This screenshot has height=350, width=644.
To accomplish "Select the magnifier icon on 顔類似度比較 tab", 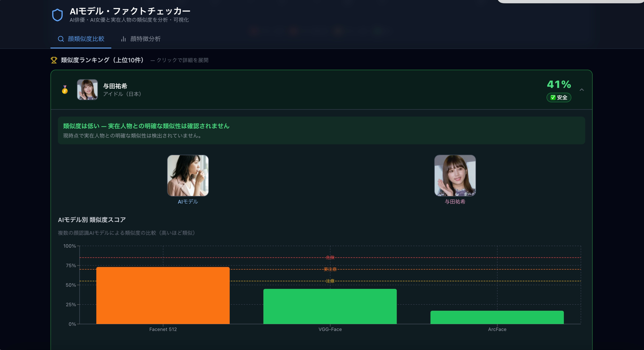I will pyautogui.click(x=61, y=39).
